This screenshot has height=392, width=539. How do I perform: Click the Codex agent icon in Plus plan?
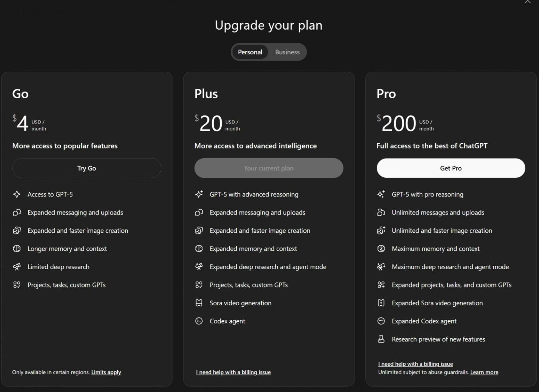[199, 321]
